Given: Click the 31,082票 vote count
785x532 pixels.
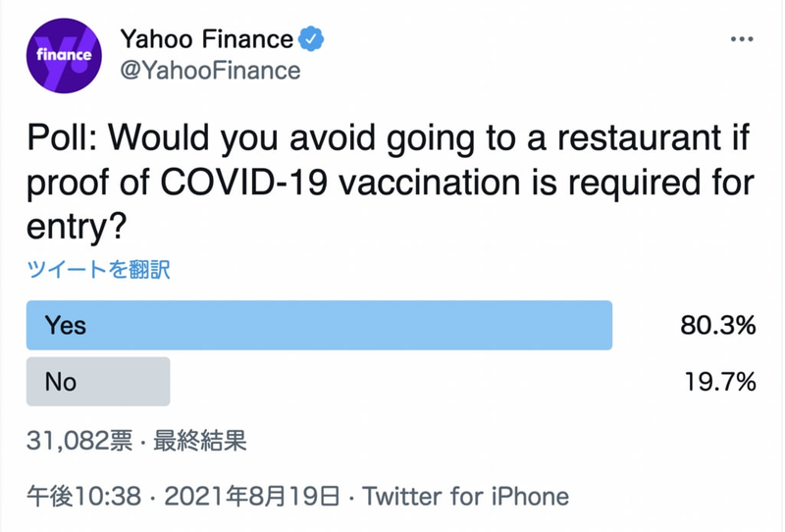Looking at the screenshot, I should tap(79, 441).
